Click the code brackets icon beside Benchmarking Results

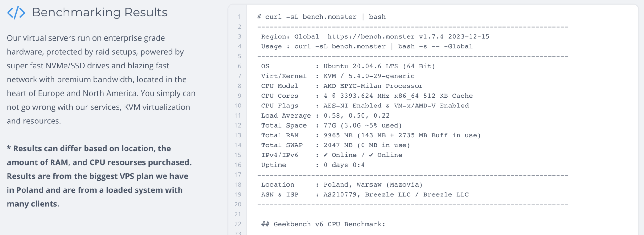[x=16, y=13]
